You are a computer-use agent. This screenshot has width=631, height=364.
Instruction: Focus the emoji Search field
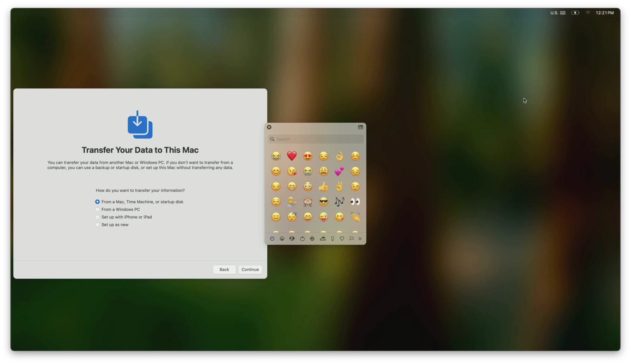[315, 139]
